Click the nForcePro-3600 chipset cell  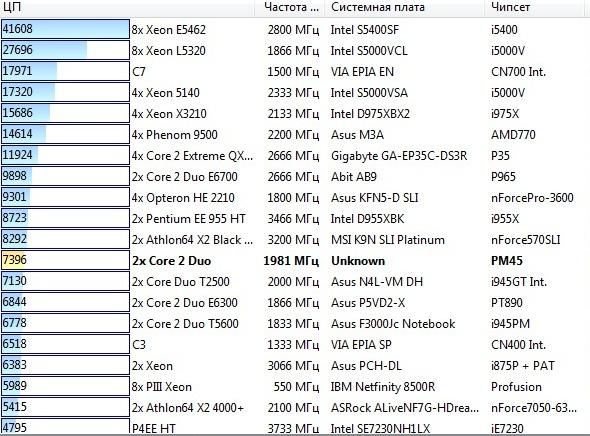click(532, 198)
